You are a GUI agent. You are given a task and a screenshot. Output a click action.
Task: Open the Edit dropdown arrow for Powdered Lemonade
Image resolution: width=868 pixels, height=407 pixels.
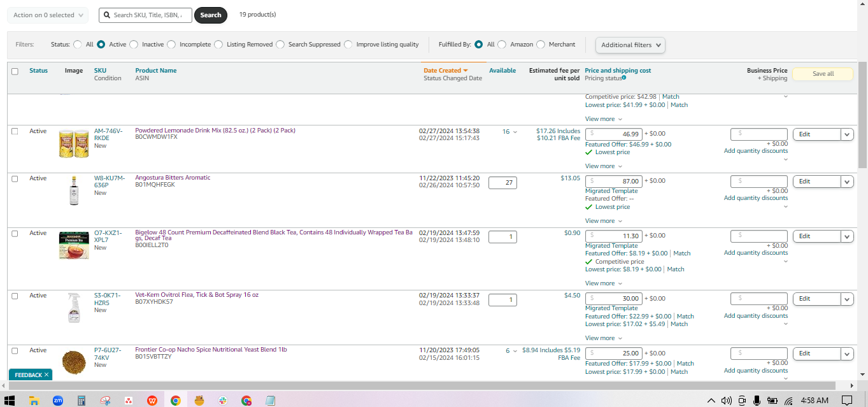coord(847,134)
